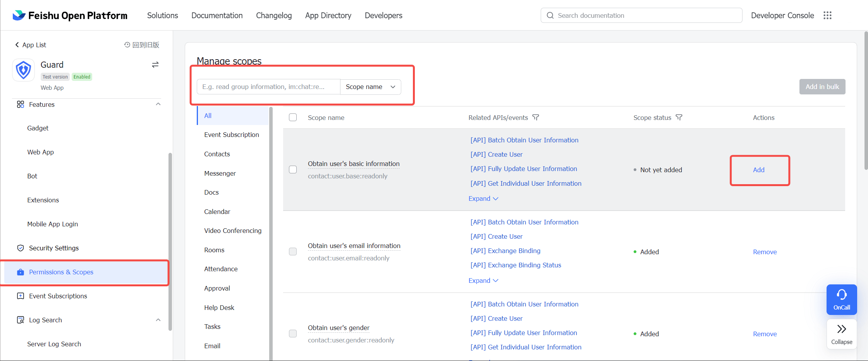Click the scope search input field
This screenshot has width=868, height=361.
268,87
